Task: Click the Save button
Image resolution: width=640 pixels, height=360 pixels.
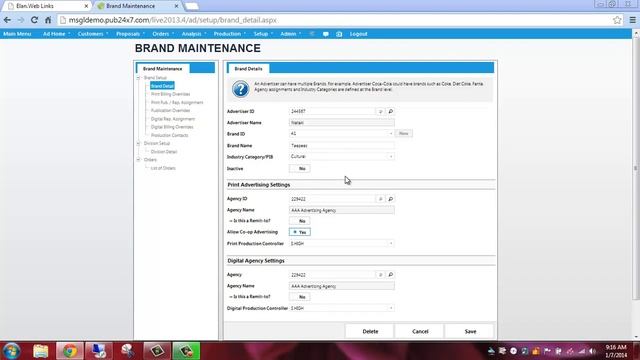Action: click(x=470, y=331)
